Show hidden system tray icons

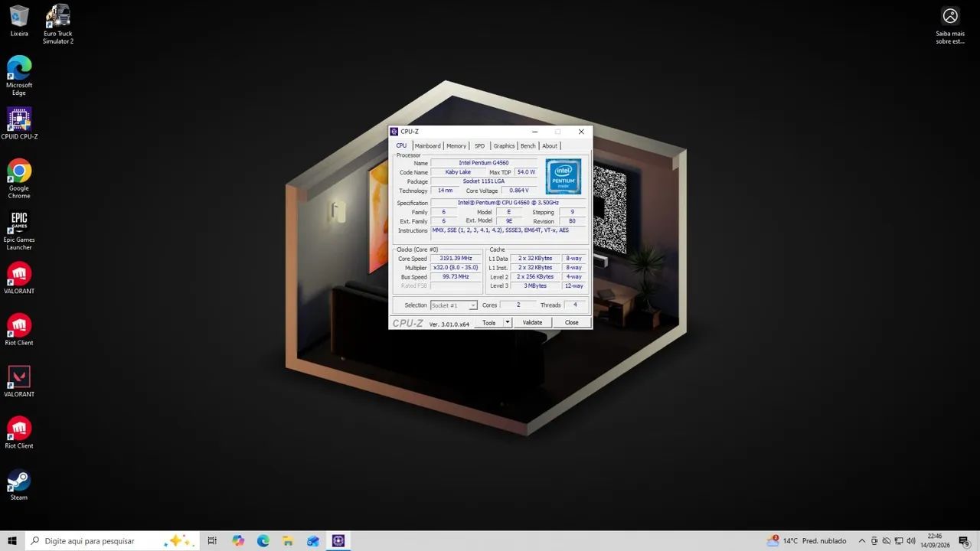pyautogui.click(x=862, y=541)
